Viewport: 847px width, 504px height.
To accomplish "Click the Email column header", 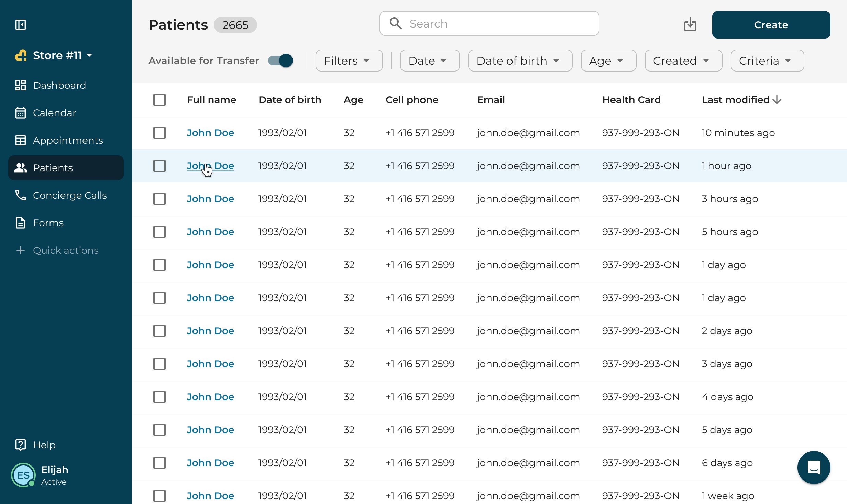I will [x=491, y=100].
